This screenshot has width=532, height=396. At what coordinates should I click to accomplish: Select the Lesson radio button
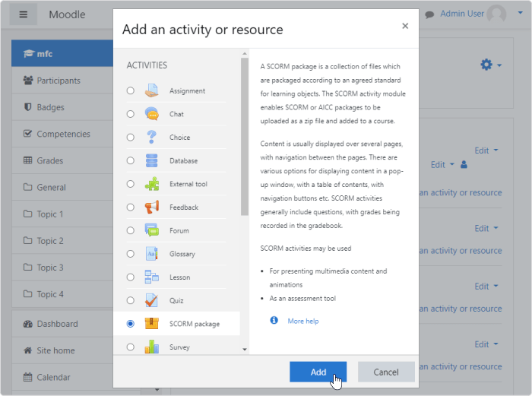(x=130, y=277)
